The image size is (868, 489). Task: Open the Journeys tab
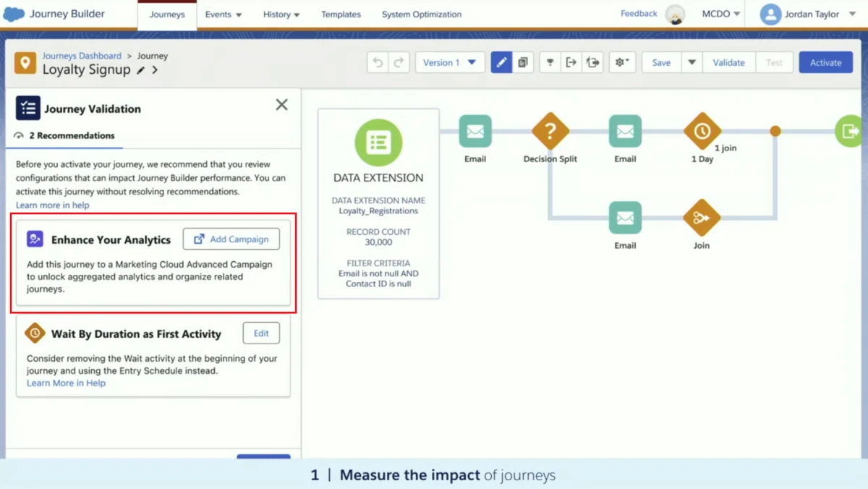pos(167,14)
